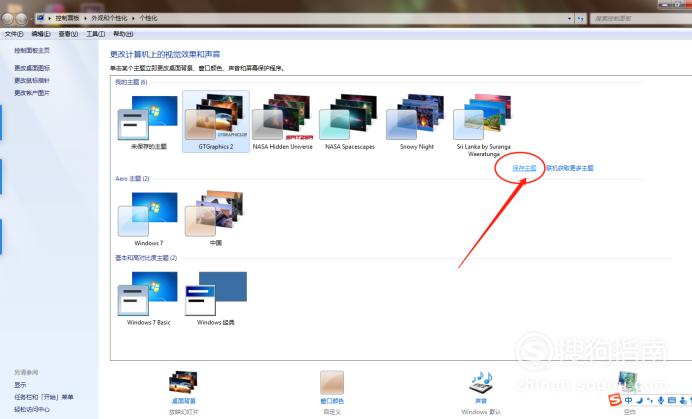Viewport: 692px width, 419px height.
Task: Click the Forward navigation button
Action: 22,19
